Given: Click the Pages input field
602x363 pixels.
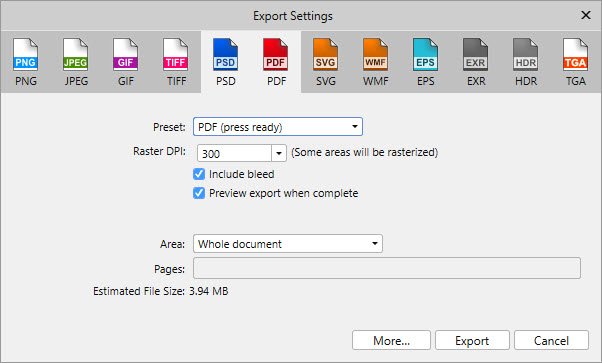Looking at the screenshot, I should tap(387, 268).
